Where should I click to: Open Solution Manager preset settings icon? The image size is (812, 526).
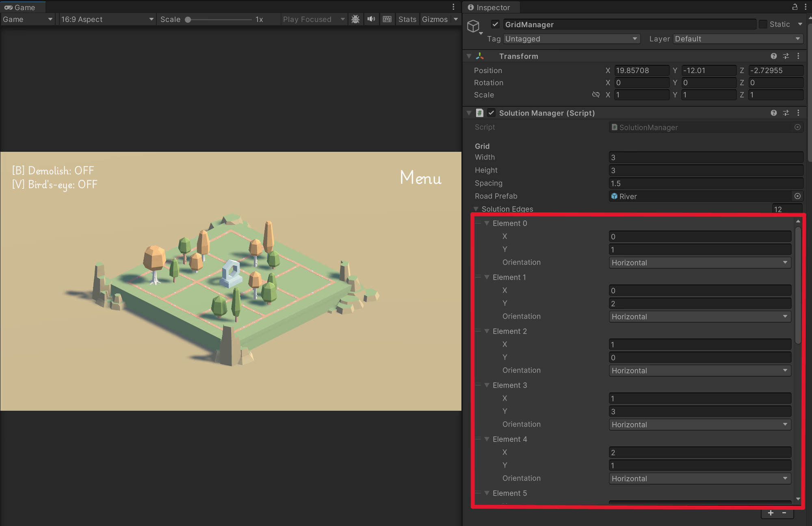pyautogui.click(x=786, y=113)
